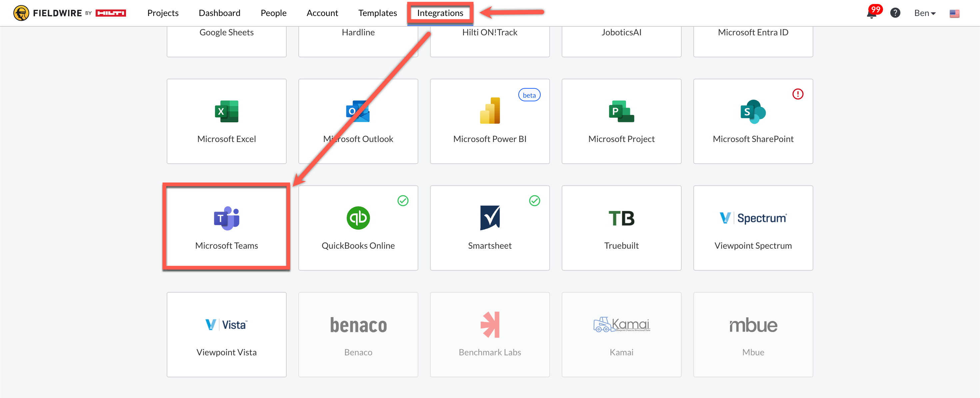This screenshot has width=980, height=398.
Task: Open the US flag language selector
Action: coord(954,13)
